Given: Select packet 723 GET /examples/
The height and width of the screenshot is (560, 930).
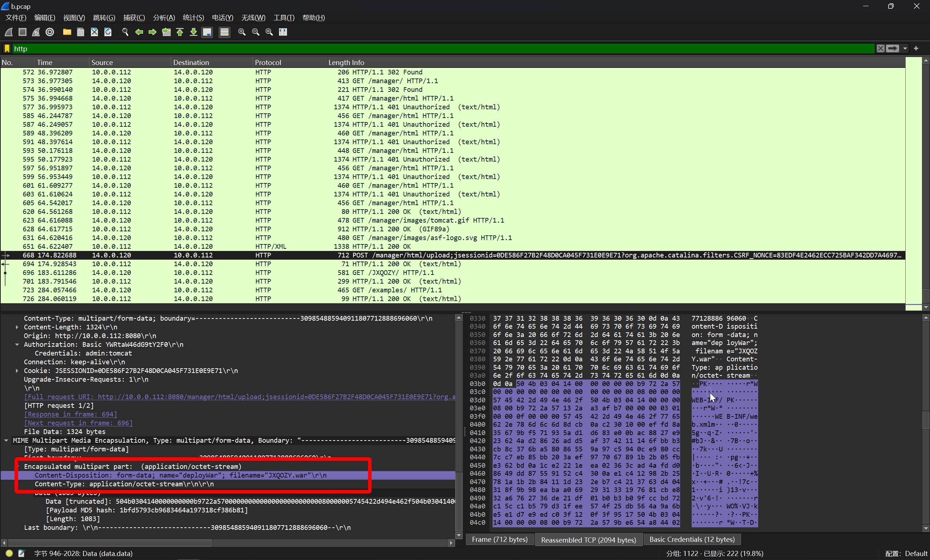Looking at the screenshot, I should 453,290.
